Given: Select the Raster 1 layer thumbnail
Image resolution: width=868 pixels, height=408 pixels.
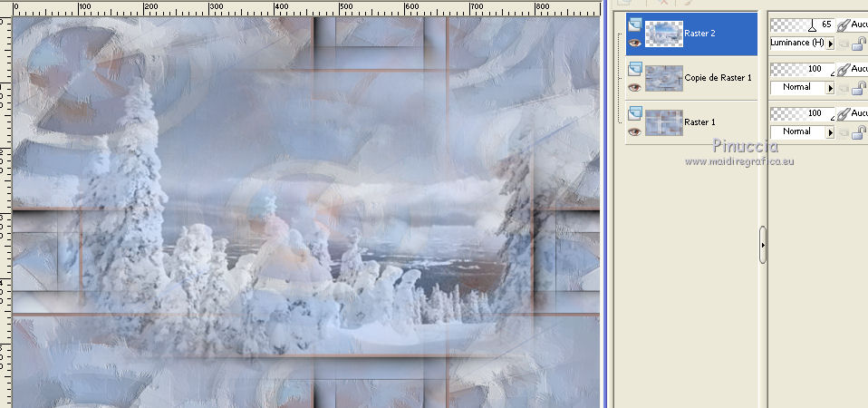Looking at the screenshot, I should [664, 122].
